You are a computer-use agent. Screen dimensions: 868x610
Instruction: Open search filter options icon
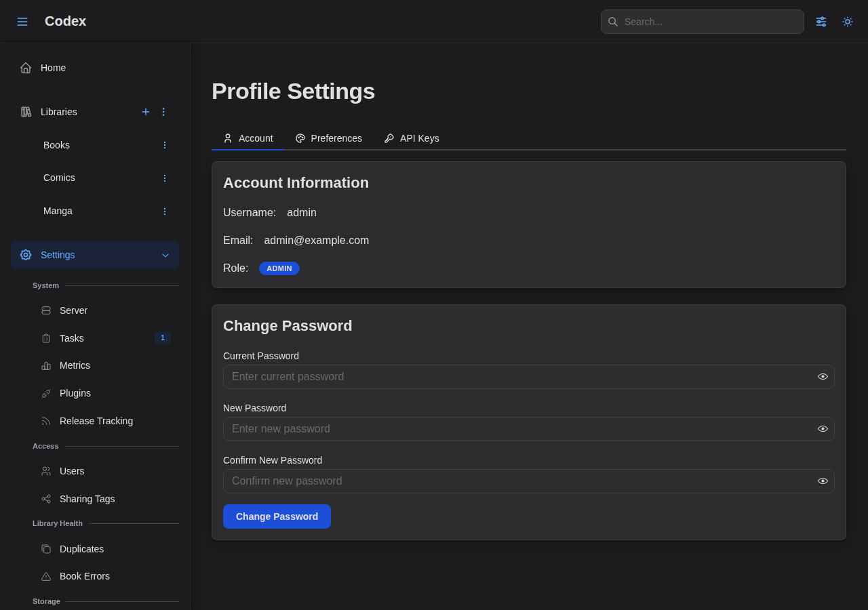click(x=821, y=22)
